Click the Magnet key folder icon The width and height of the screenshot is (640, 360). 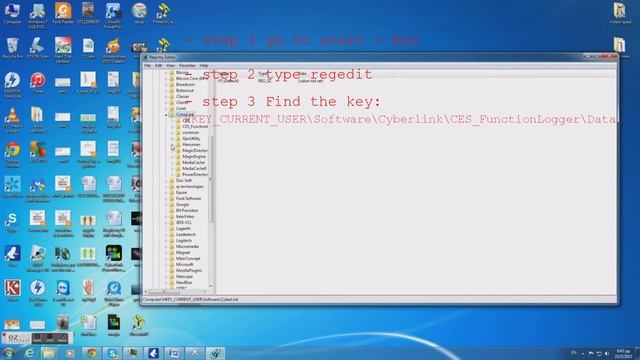click(x=172, y=253)
